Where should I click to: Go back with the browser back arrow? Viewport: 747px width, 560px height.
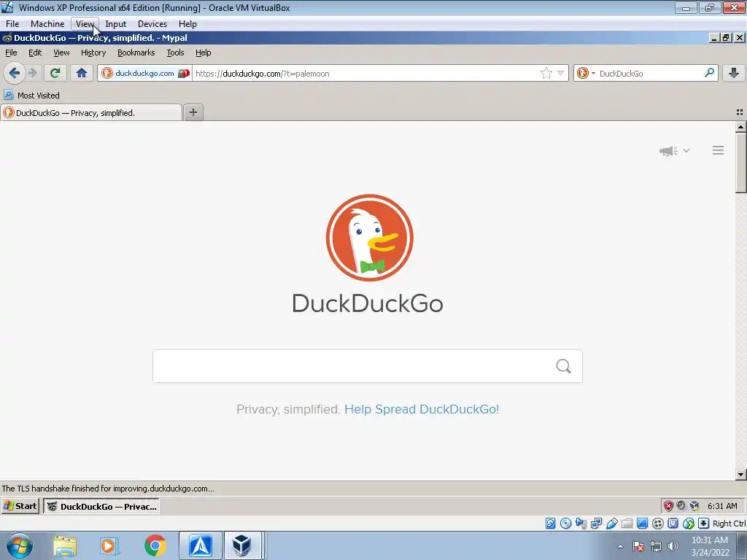click(x=15, y=73)
